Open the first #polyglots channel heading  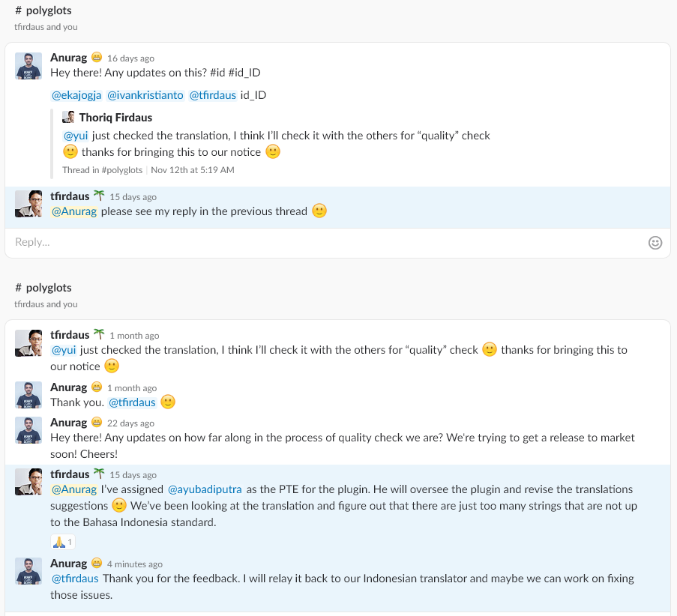point(43,10)
